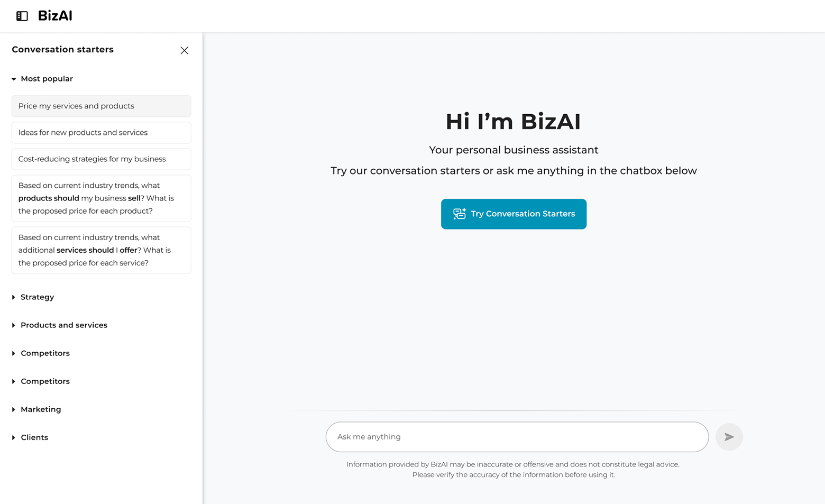This screenshot has width=825, height=504.
Task: Click the send arrow icon
Action: click(x=729, y=437)
